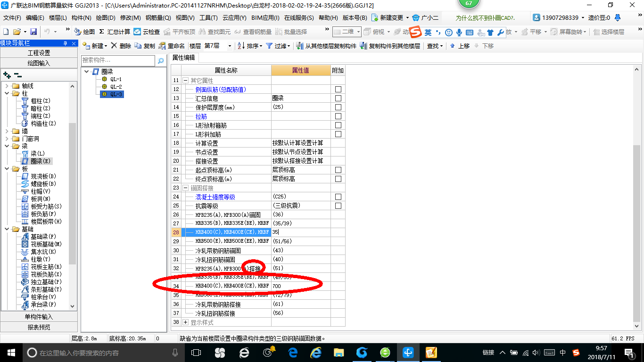Collapse the 圈梁 component tree root
This screenshot has height=362, width=644.
click(87, 72)
